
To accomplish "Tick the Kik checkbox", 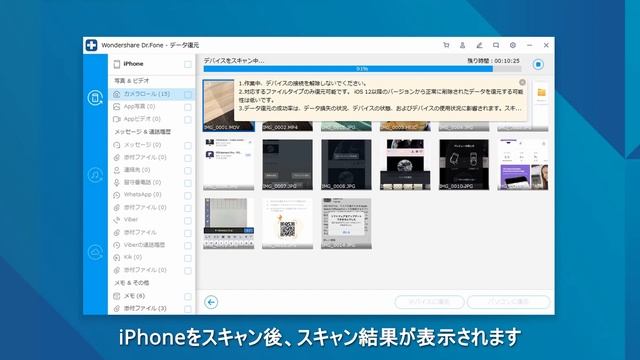I will [188, 258].
